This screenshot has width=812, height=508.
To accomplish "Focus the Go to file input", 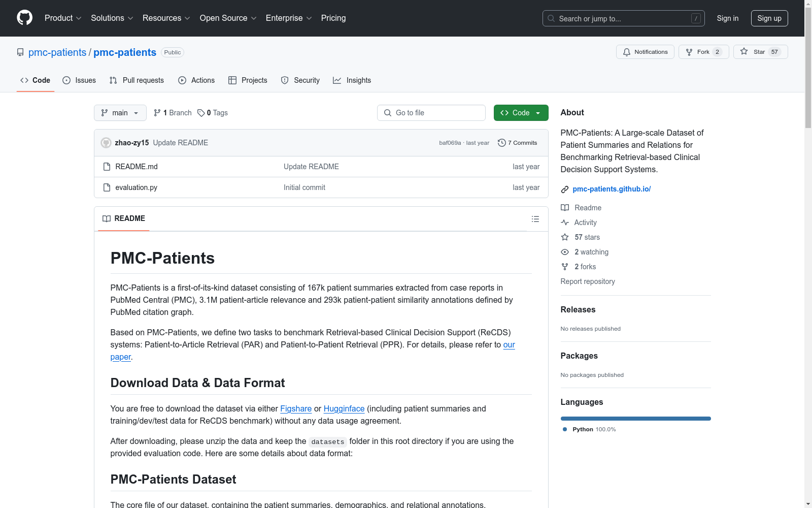I will point(431,113).
